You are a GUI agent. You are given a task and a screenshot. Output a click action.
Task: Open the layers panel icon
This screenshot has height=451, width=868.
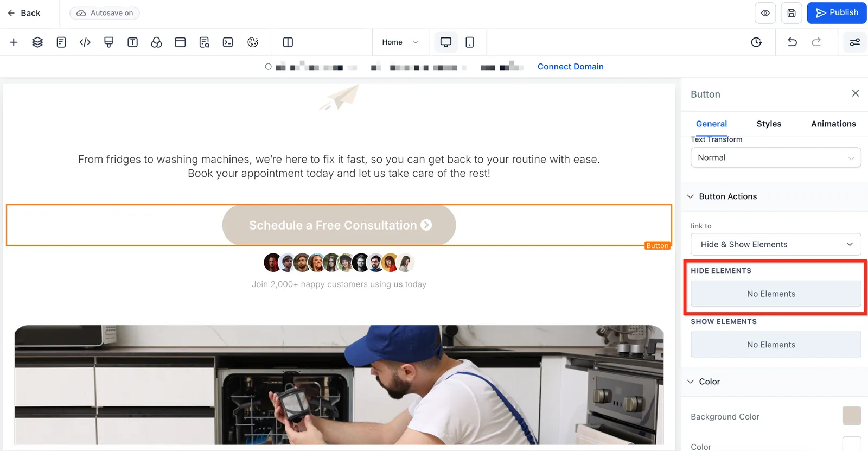pyautogui.click(x=37, y=42)
